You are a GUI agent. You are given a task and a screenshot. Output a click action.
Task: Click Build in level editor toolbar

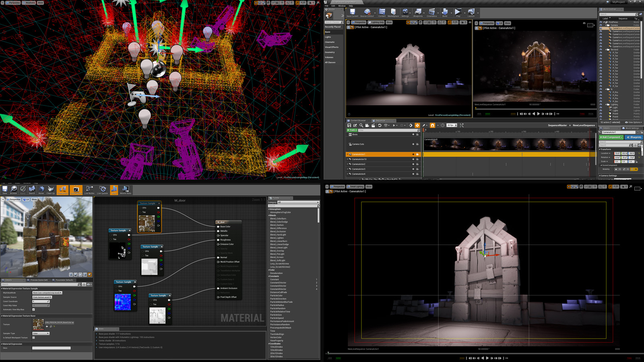click(445, 13)
